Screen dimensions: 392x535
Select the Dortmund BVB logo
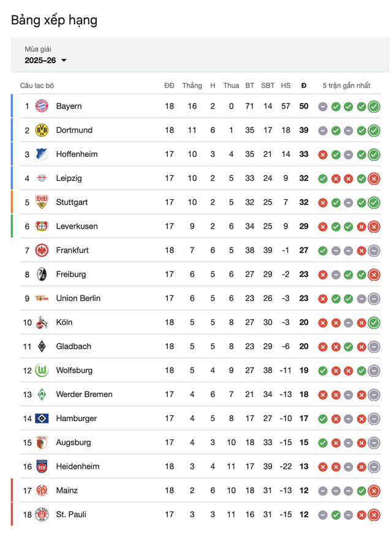(41, 130)
